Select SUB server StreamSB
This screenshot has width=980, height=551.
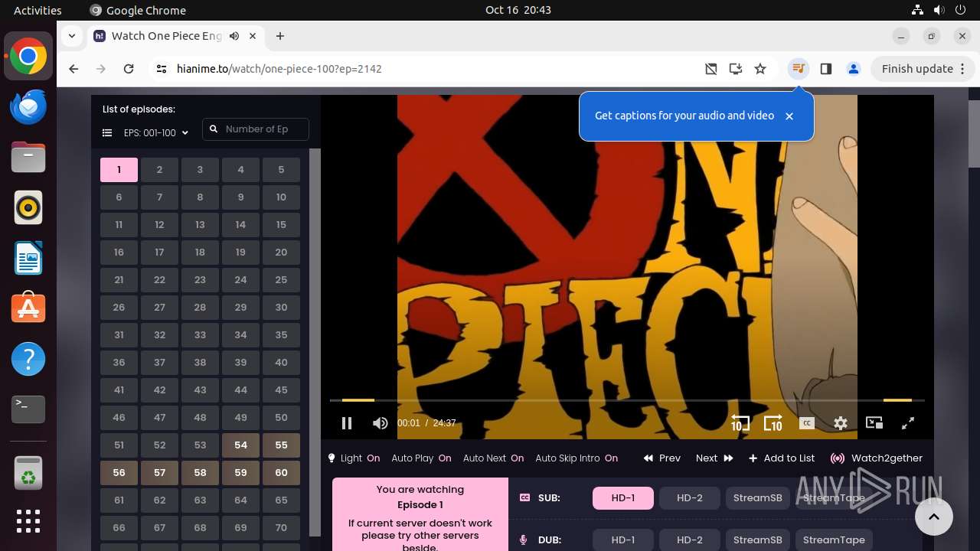pos(758,498)
